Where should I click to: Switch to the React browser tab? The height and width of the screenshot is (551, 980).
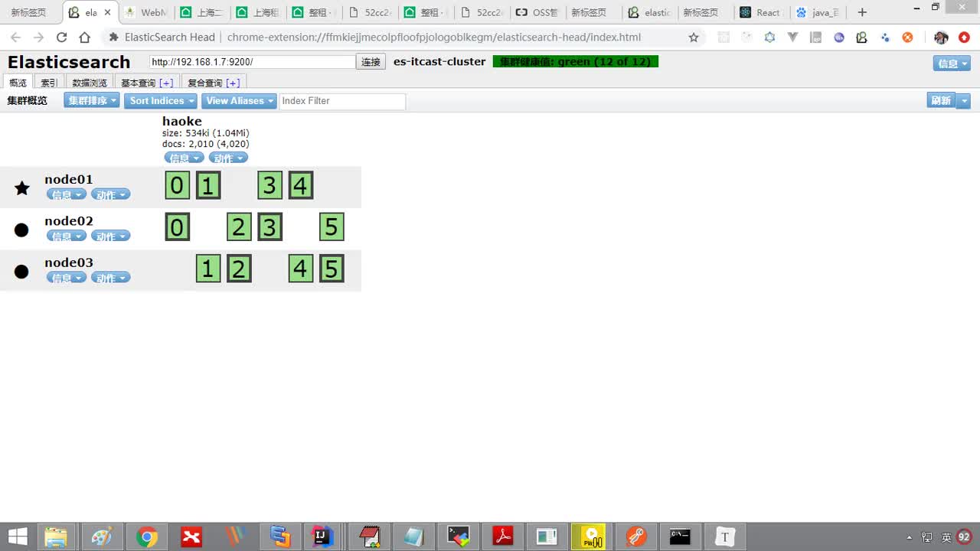(760, 12)
